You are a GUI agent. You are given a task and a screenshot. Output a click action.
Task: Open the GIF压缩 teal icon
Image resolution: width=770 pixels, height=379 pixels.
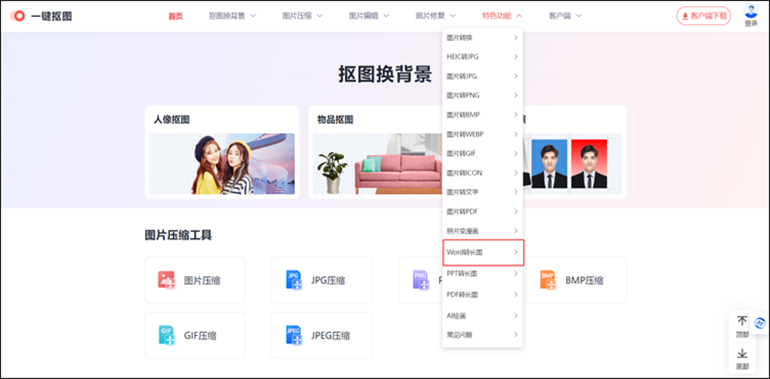(x=167, y=335)
